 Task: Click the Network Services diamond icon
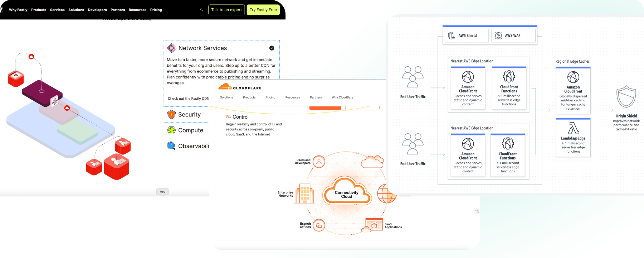172,48
